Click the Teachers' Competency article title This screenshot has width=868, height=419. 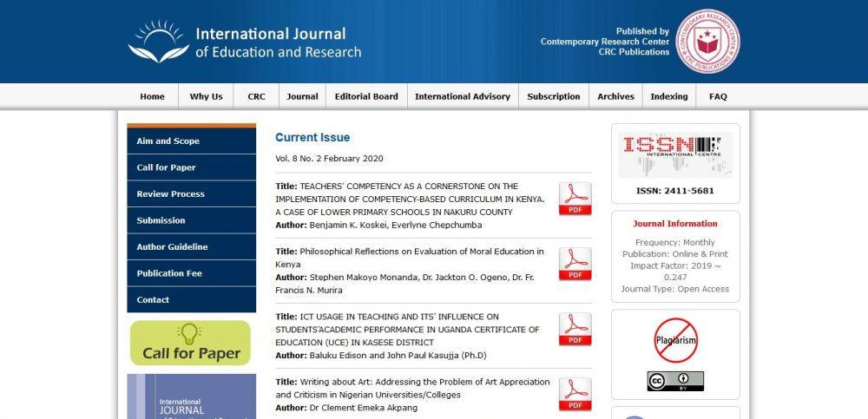(411, 200)
